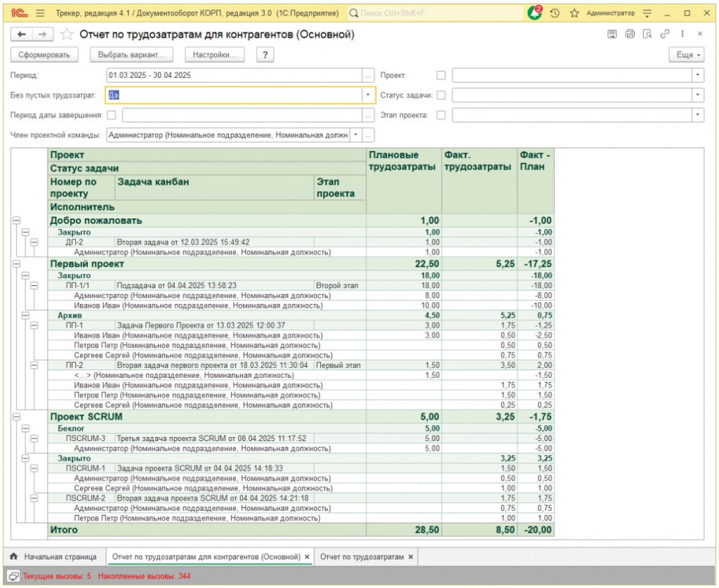This screenshot has height=588, width=719.
Task: Open the 1C main hamburger menu
Action: click(x=40, y=13)
